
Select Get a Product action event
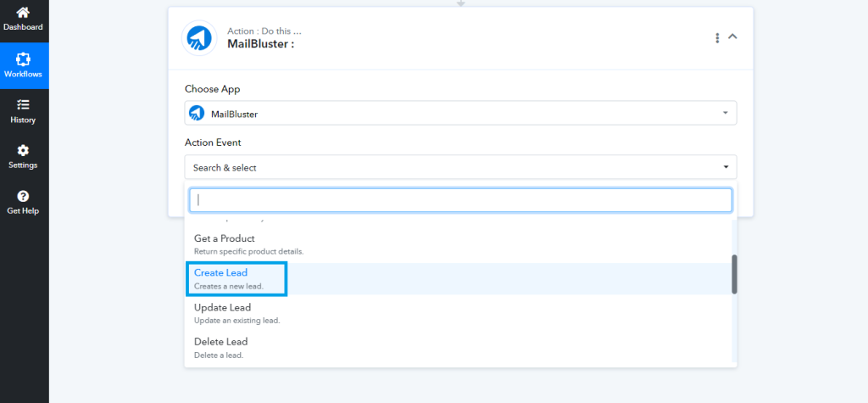click(459, 244)
